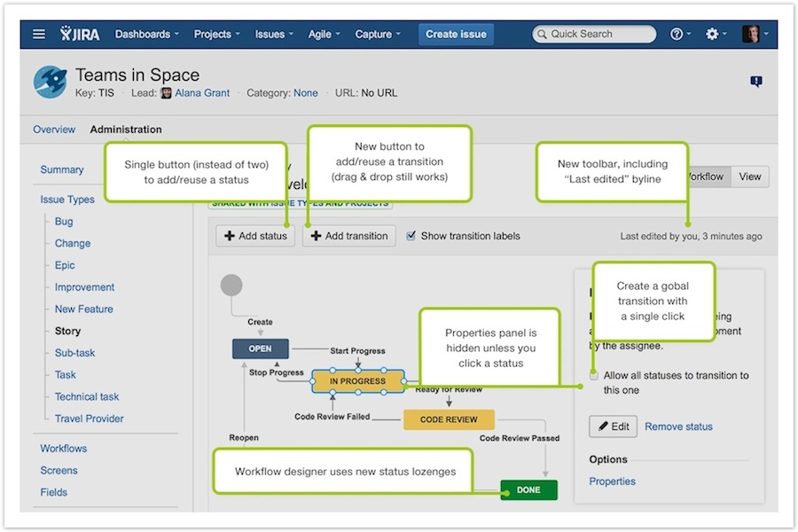The height and width of the screenshot is (532, 798).
Task: Select Workflows in the sidebar
Action: point(64,449)
